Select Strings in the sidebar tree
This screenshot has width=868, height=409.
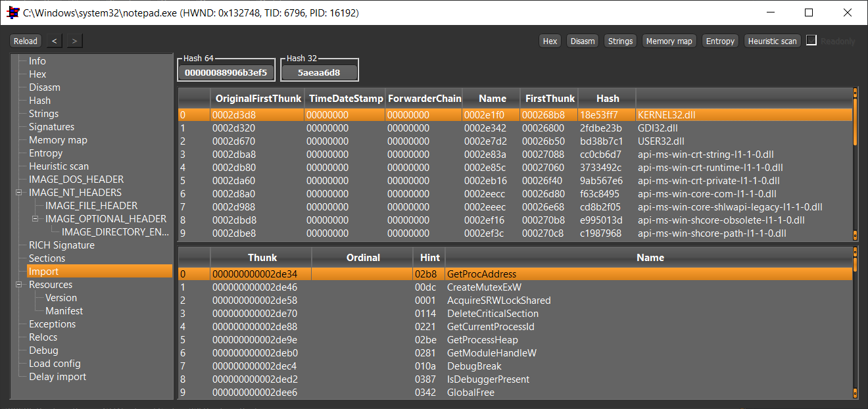click(x=43, y=114)
